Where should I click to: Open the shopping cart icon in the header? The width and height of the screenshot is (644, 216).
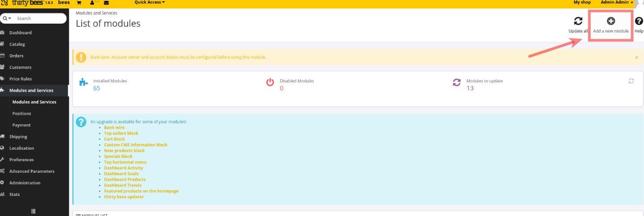point(79,3)
